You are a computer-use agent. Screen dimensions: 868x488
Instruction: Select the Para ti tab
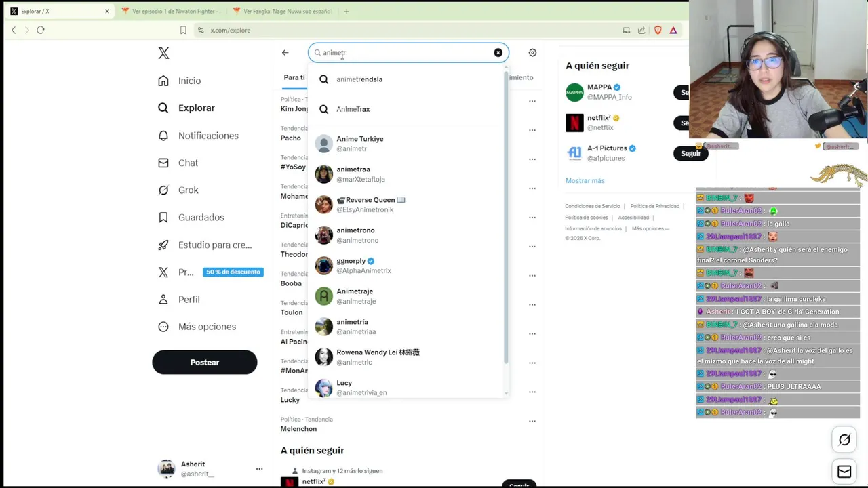coord(294,77)
